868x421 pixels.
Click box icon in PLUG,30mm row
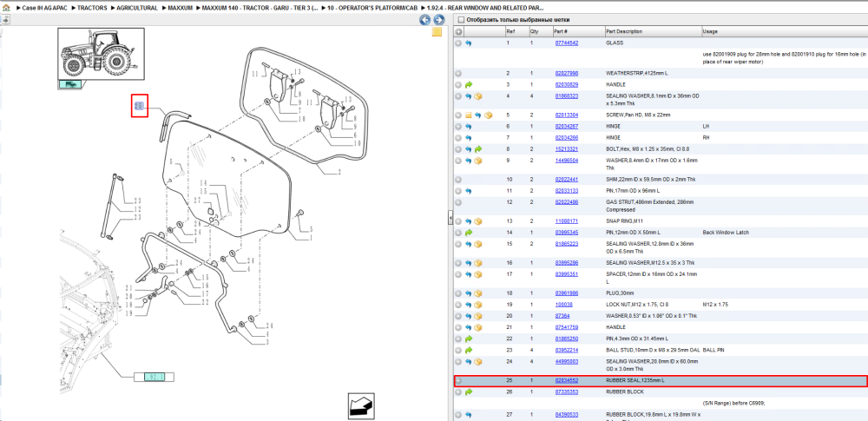pyautogui.click(x=478, y=293)
